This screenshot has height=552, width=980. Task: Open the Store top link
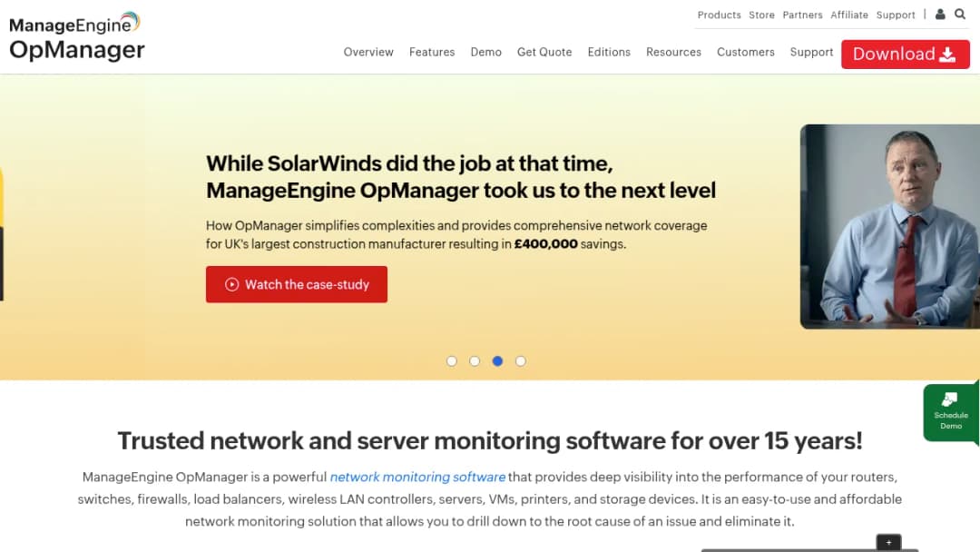point(761,15)
